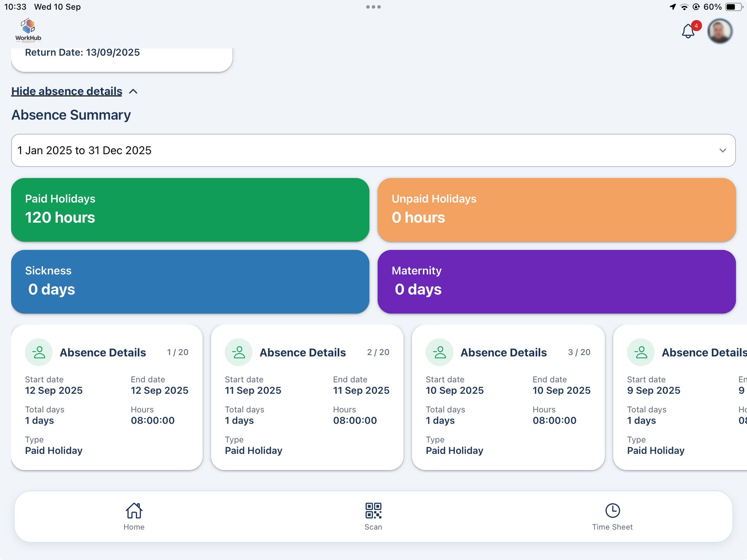Tap the three-dot multitasking indicator
Image resolution: width=747 pixels, height=560 pixels.
(373, 7)
